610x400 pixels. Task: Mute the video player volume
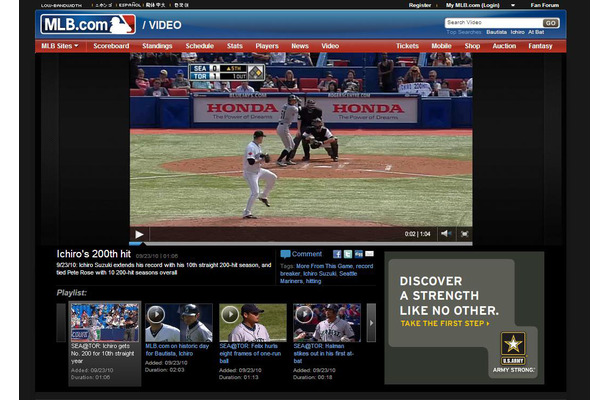[x=445, y=234]
